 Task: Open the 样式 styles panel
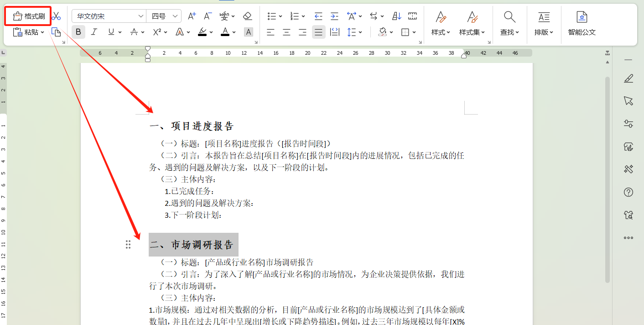coord(441,23)
